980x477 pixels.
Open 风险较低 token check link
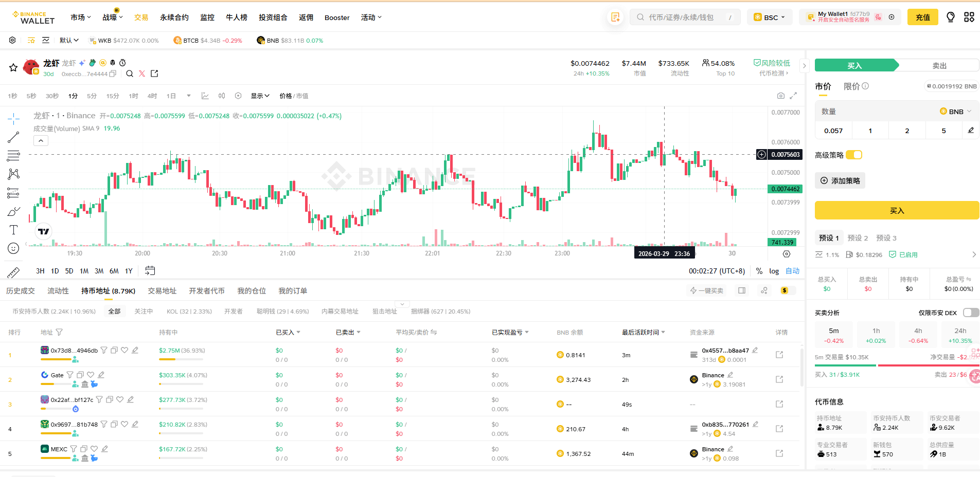coord(772,63)
